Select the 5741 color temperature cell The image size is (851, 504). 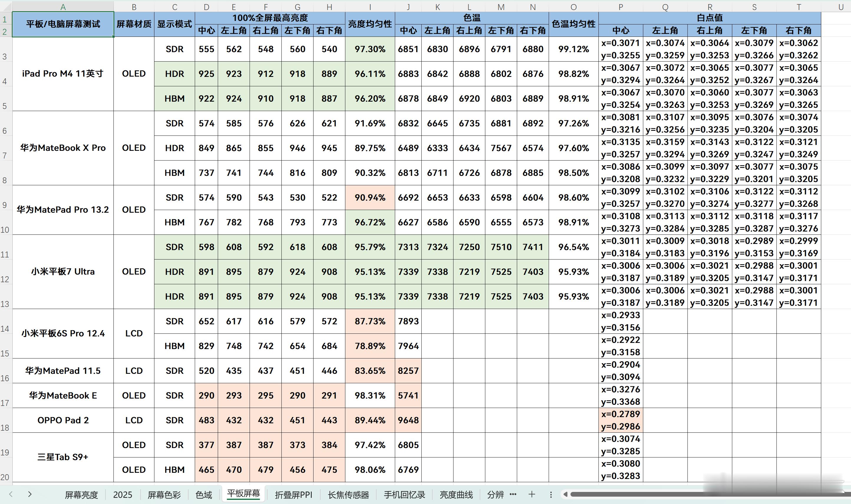pyautogui.click(x=408, y=395)
